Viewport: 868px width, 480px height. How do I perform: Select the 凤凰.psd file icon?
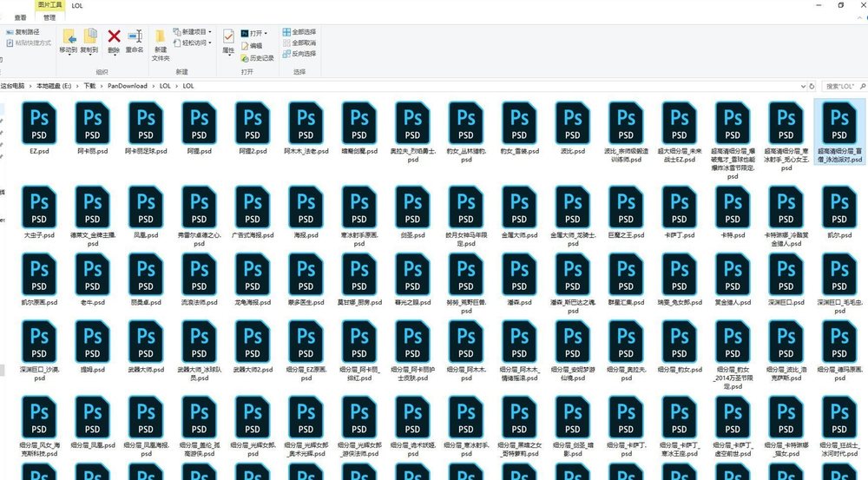[146, 207]
